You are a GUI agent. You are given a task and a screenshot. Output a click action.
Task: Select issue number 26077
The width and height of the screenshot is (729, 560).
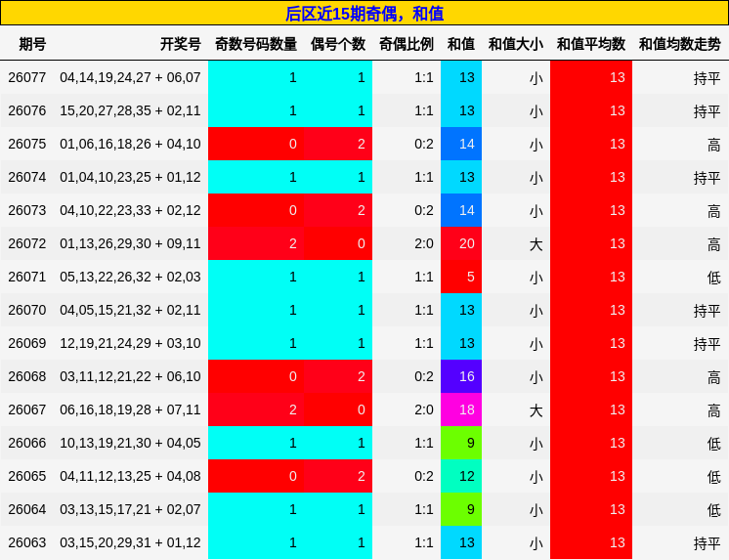pos(27,77)
